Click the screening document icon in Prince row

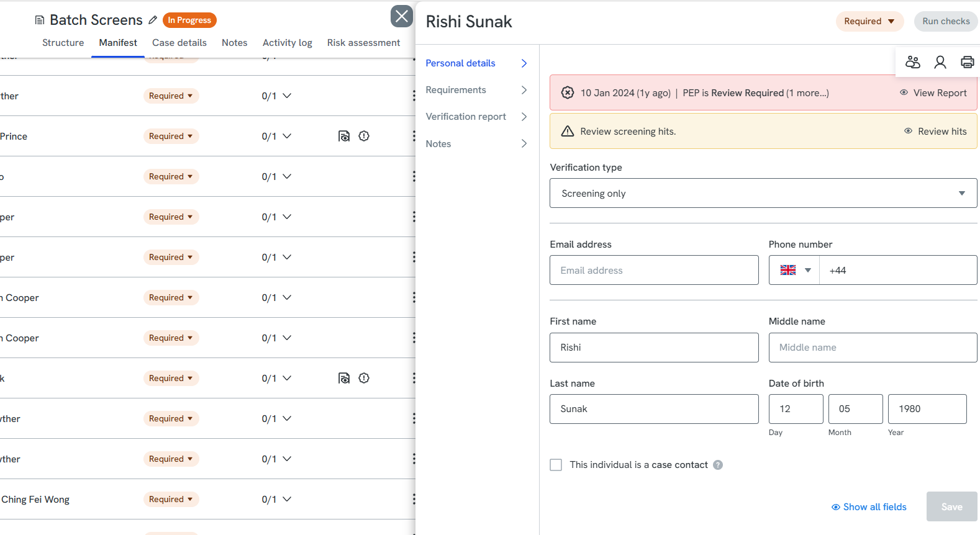point(344,136)
